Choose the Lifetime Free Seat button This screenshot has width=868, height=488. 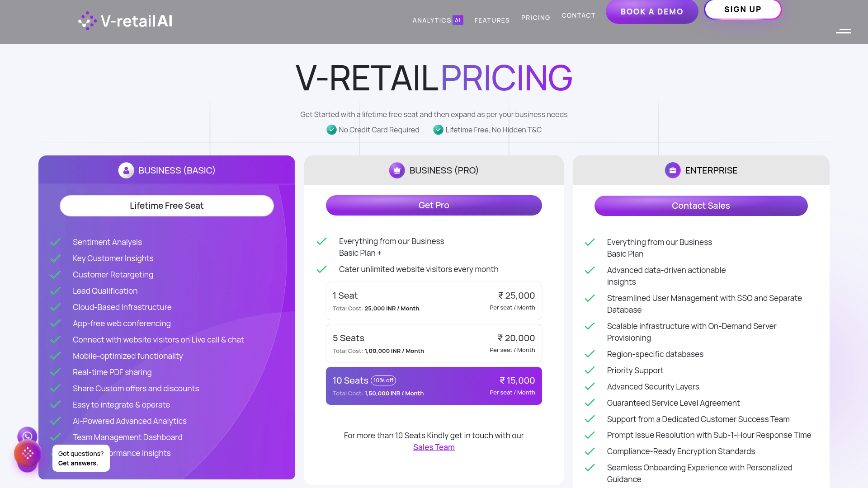(x=167, y=206)
